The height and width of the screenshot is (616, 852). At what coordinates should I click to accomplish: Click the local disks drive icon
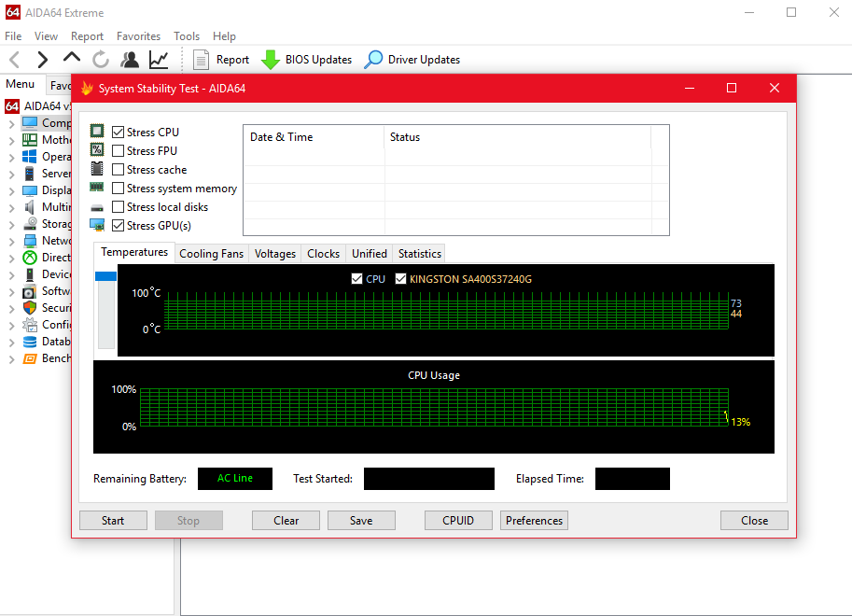[x=97, y=208]
